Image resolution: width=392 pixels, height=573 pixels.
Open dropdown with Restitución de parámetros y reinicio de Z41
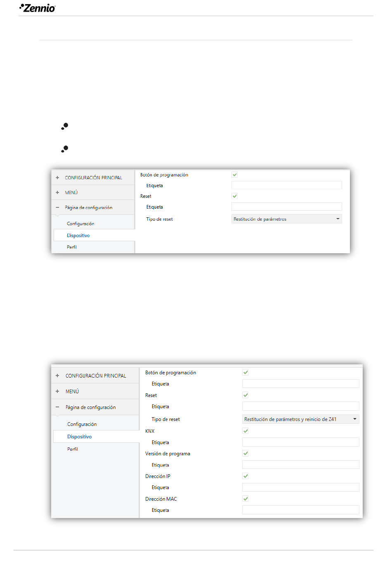(300, 419)
